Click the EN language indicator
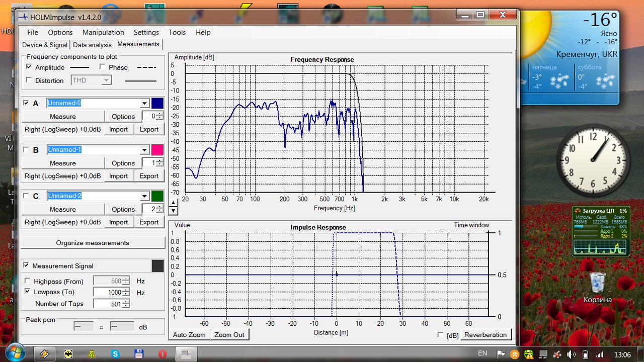644x362 pixels. (x=482, y=353)
